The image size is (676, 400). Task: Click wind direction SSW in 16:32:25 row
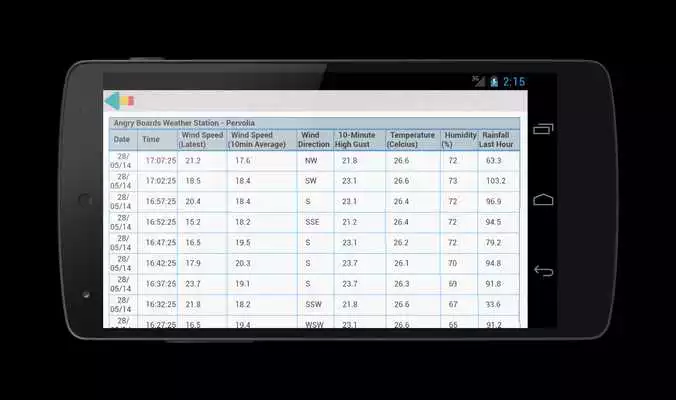313,304
